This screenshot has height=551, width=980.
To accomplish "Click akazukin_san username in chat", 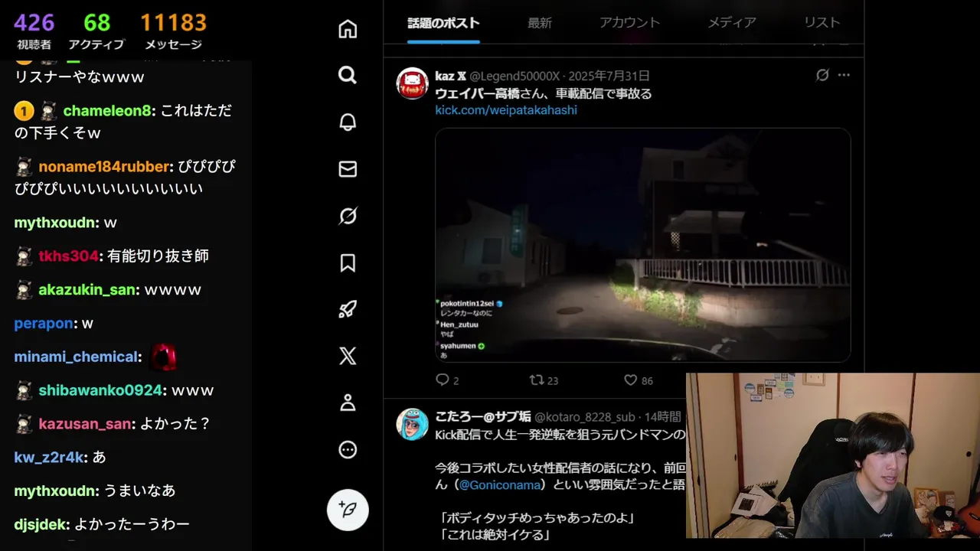I will (87, 290).
